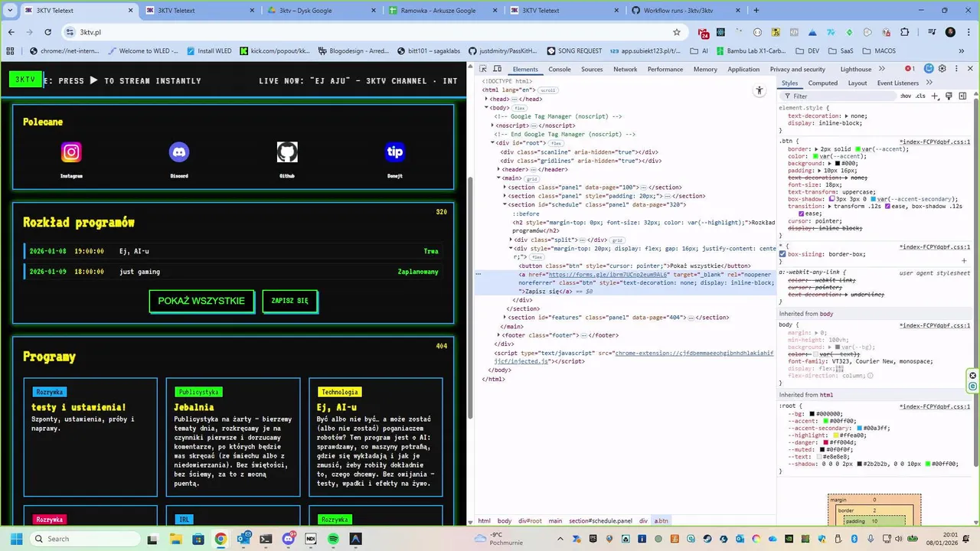Open the Jebalnia program card
Screen dimensions: 980x551
pos(233,437)
